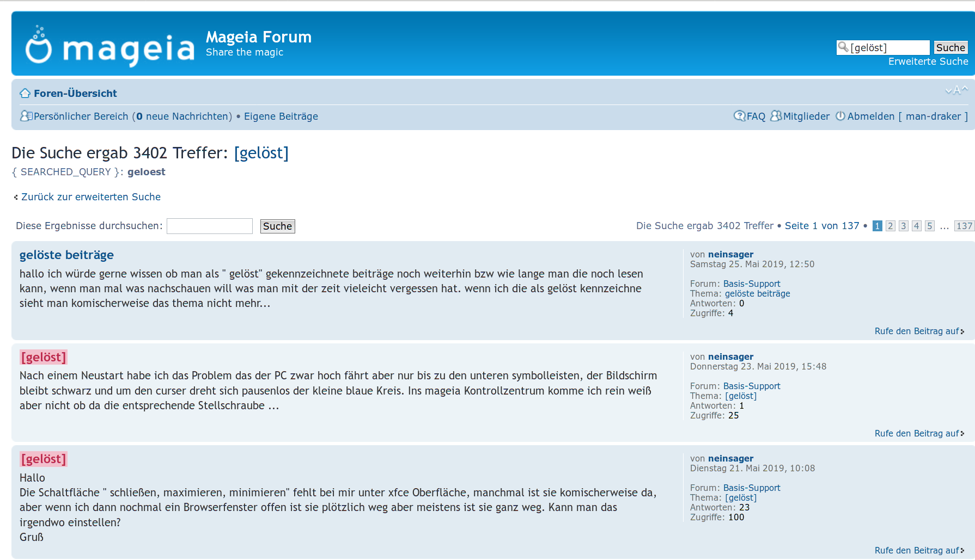Screen dimensions: 975x560
Task: Open the [gelöst] title of the Dienstag 21. Mai post
Action: coord(44,459)
